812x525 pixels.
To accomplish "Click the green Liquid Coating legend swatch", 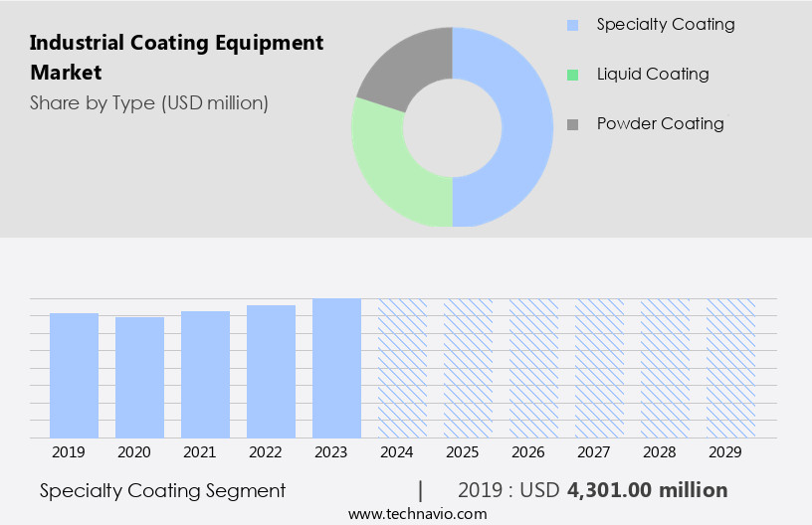I will 571,75.
